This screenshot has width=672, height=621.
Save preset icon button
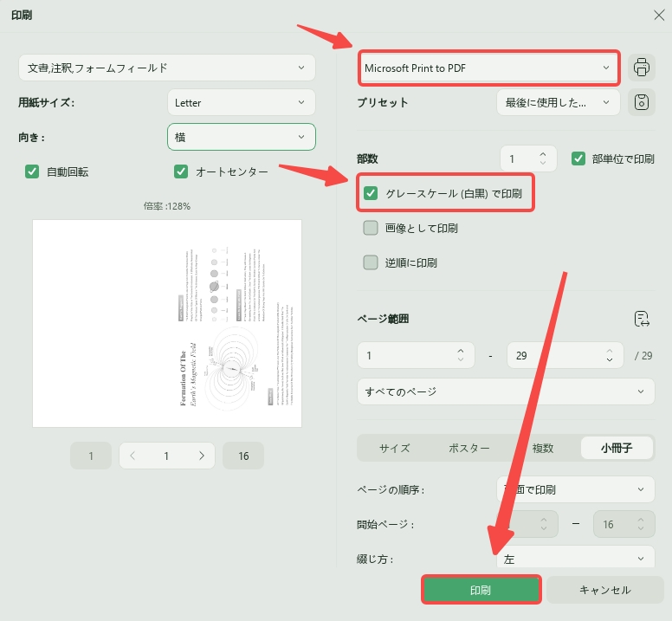(x=641, y=102)
